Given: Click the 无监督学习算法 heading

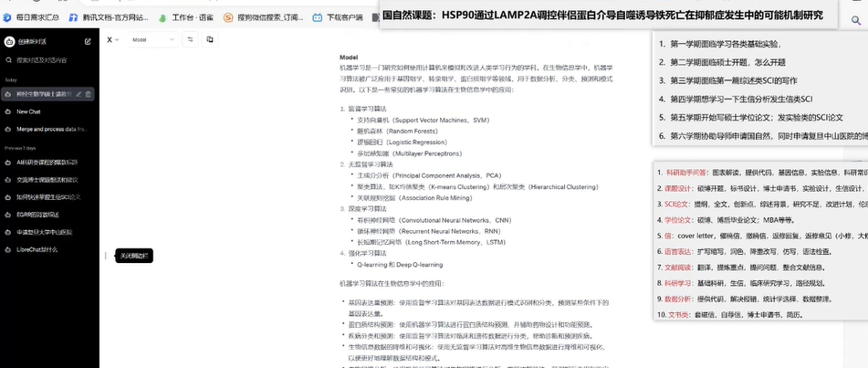Looking at the screenshot, I should [371, 164].
